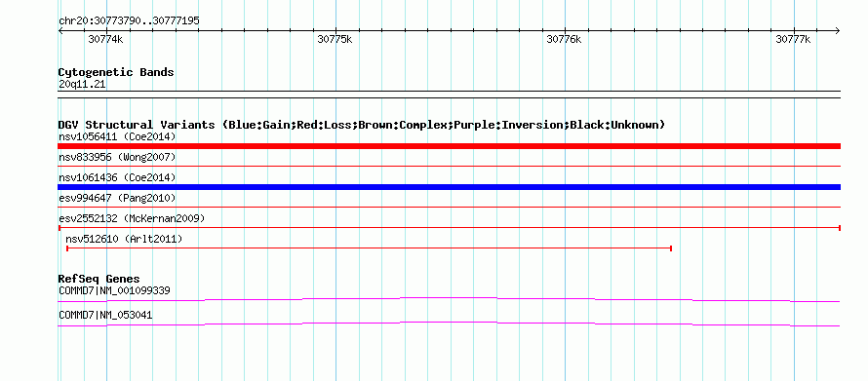Viewport: 868px width, 381px height.
Task: Click the ruler's left arrowhead
Action: click(x=60, y=30)
